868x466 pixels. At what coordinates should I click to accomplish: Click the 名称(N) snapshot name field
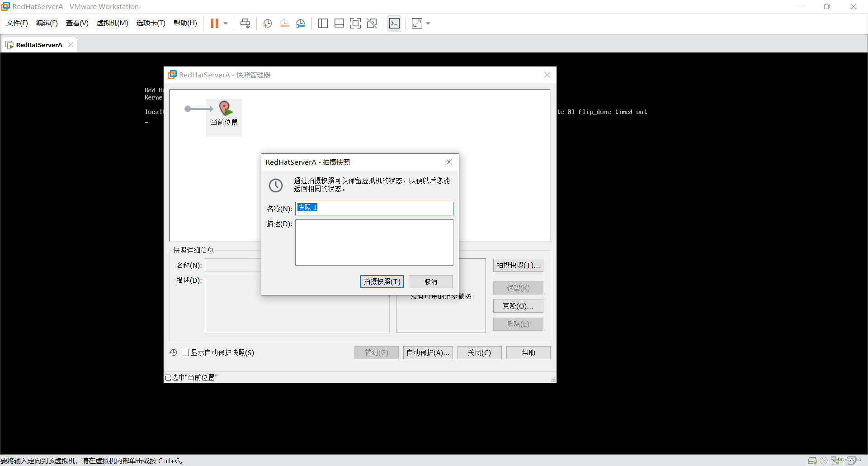pyautogui.click(x=374, y=208)
